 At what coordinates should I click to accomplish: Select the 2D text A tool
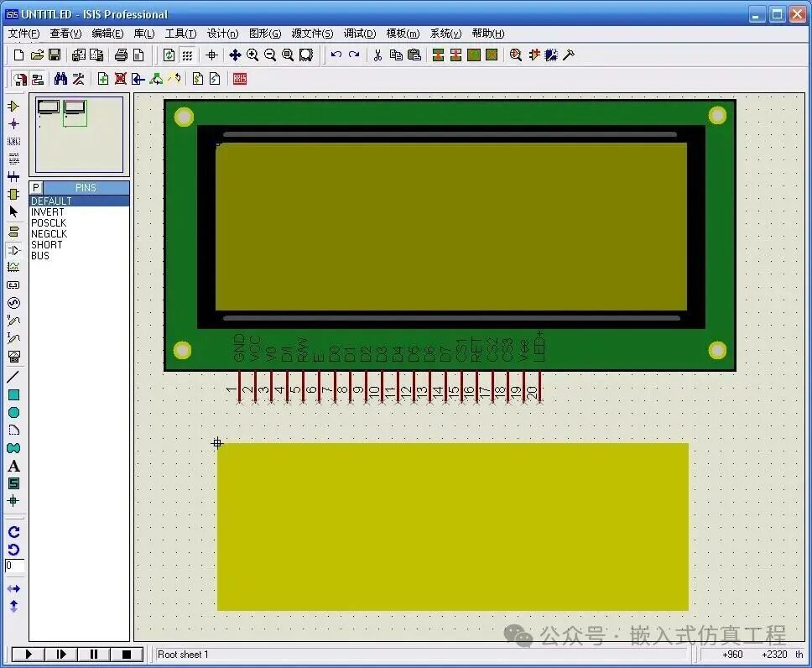tap(14, 466)
